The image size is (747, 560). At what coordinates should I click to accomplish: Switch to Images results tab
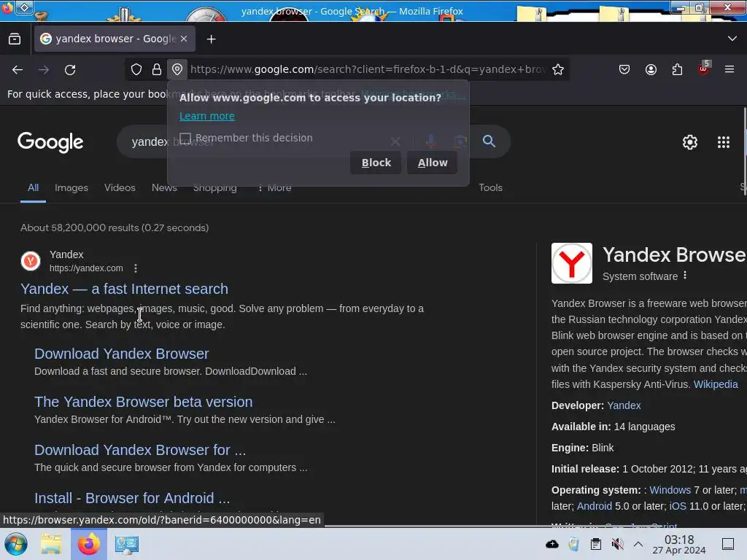click(71, 187)
